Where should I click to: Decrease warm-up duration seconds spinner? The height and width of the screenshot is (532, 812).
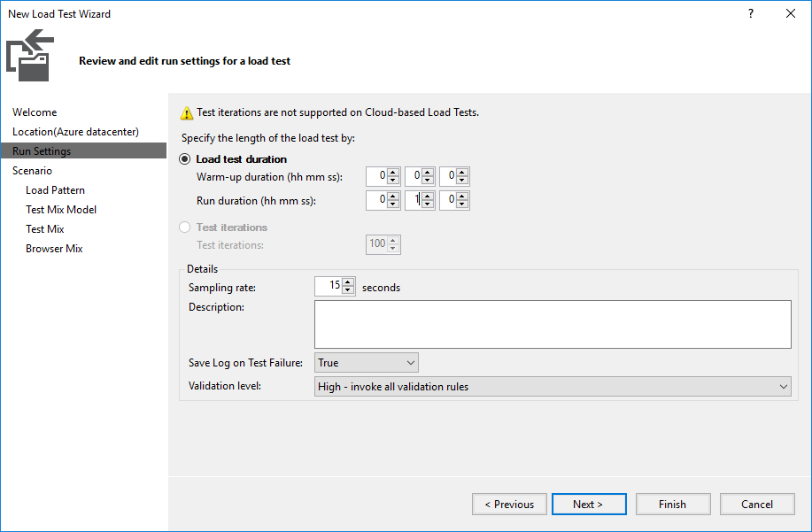pyautogui.click(x=462, y=181)
